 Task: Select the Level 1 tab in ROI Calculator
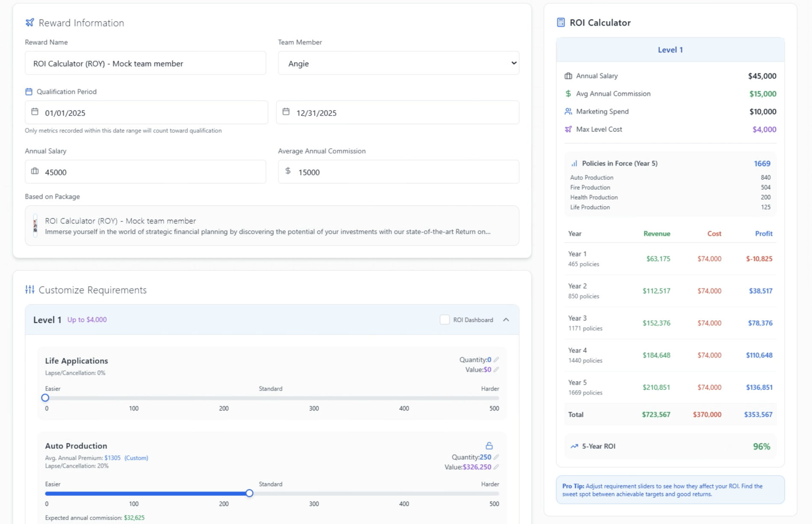670,50
